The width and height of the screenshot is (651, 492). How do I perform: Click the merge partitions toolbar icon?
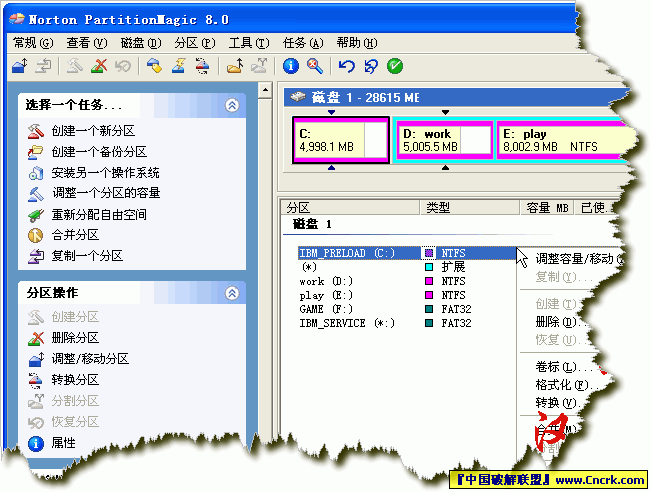235,66
